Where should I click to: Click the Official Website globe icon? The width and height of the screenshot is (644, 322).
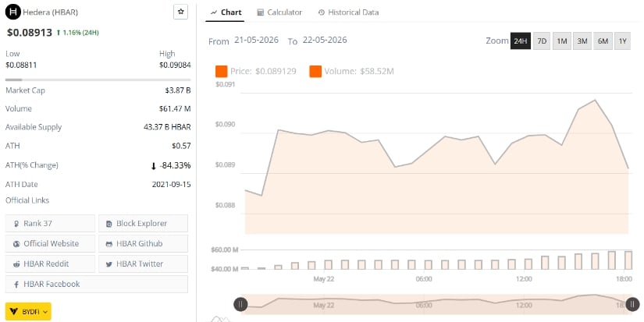tap(16, 244)
